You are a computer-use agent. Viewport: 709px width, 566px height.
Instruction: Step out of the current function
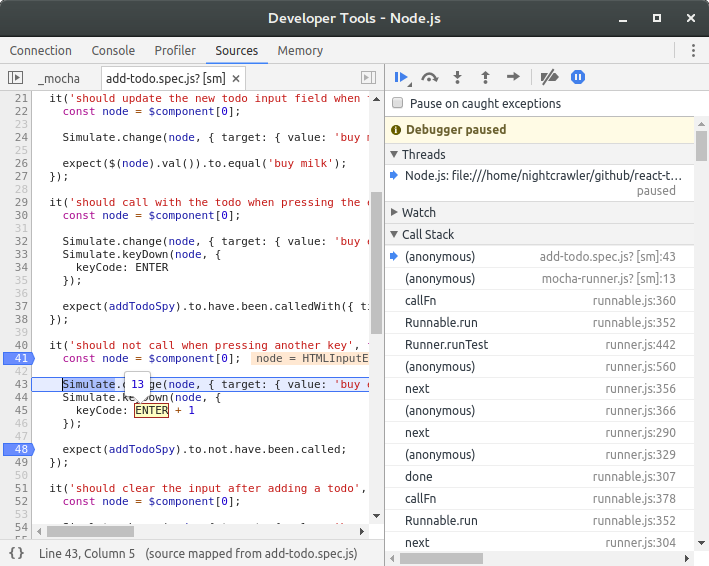(485, 78)
